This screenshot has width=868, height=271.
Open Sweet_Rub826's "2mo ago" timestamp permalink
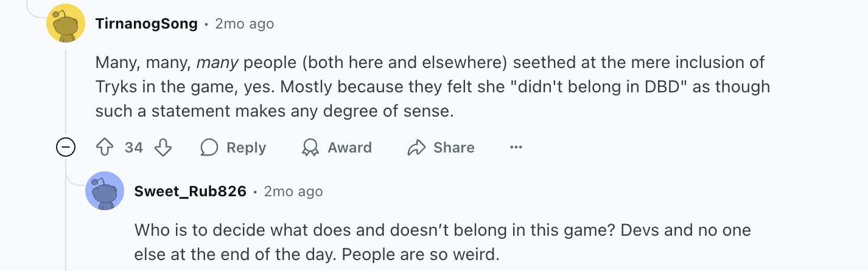[293, 191]
